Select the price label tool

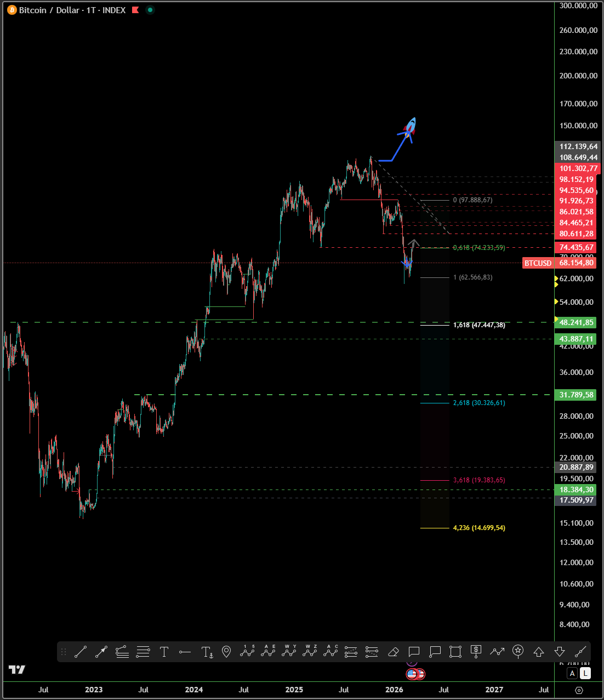tap(476, 652)
